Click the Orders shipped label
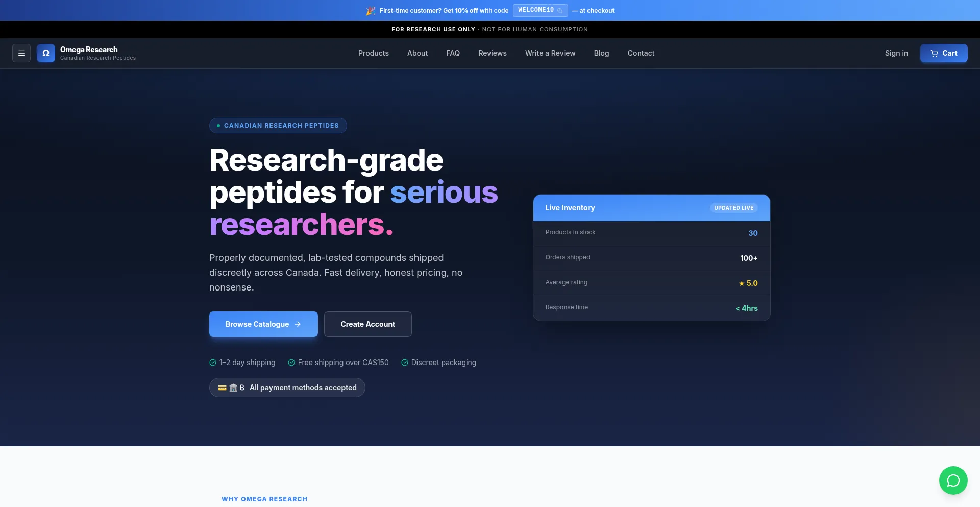Viewport: 980px width, 507px height. (568, 257)
